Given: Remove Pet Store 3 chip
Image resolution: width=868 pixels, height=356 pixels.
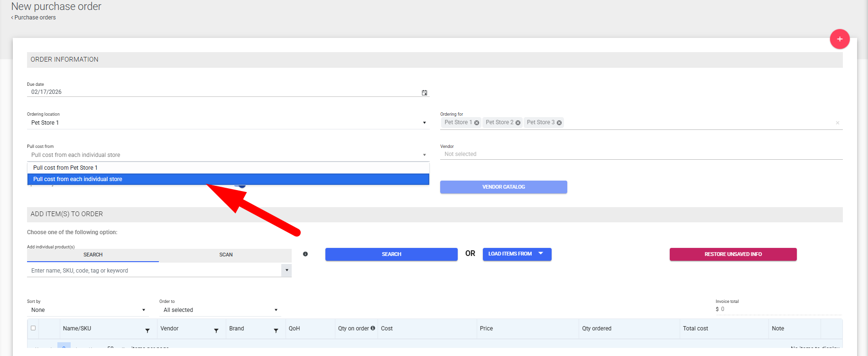Looking at the screenshot, I should [559, 123].
